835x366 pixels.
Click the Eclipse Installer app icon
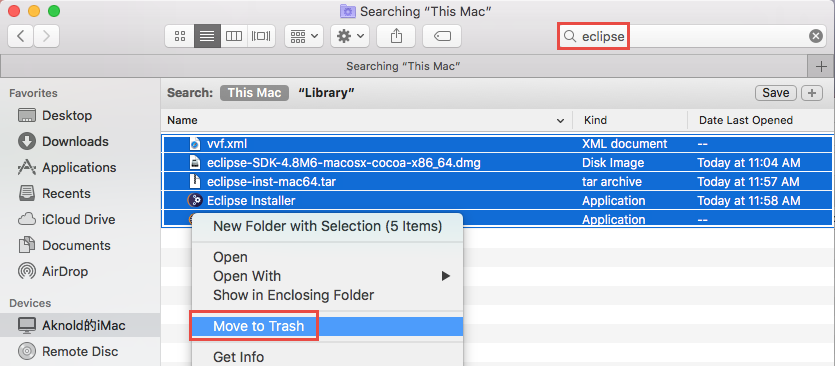pyautogui.click(x=195, y=201)
